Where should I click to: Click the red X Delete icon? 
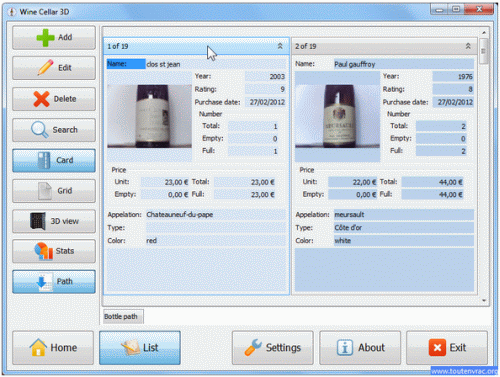(41, 99)
